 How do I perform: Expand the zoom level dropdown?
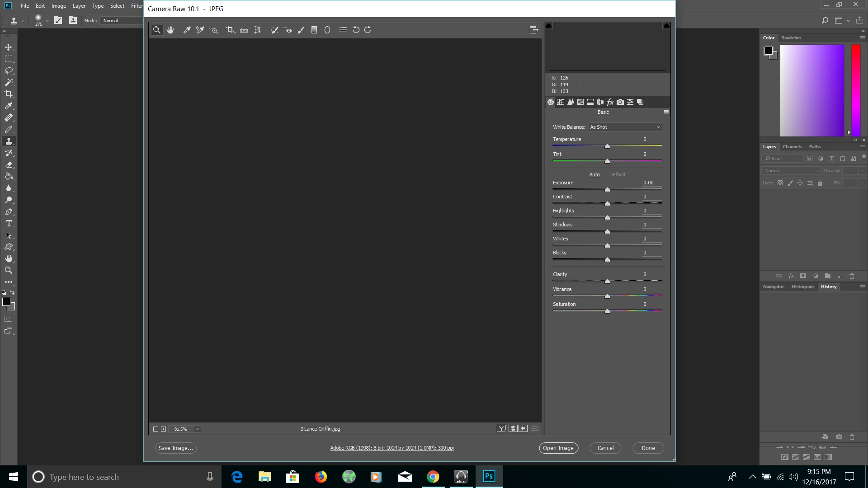(197, 429)
